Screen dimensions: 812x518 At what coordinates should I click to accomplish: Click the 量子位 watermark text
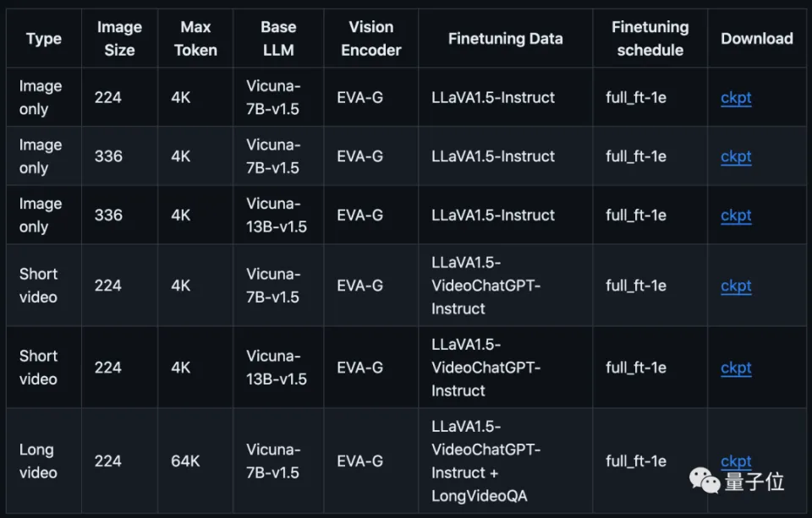pos(754,482)
